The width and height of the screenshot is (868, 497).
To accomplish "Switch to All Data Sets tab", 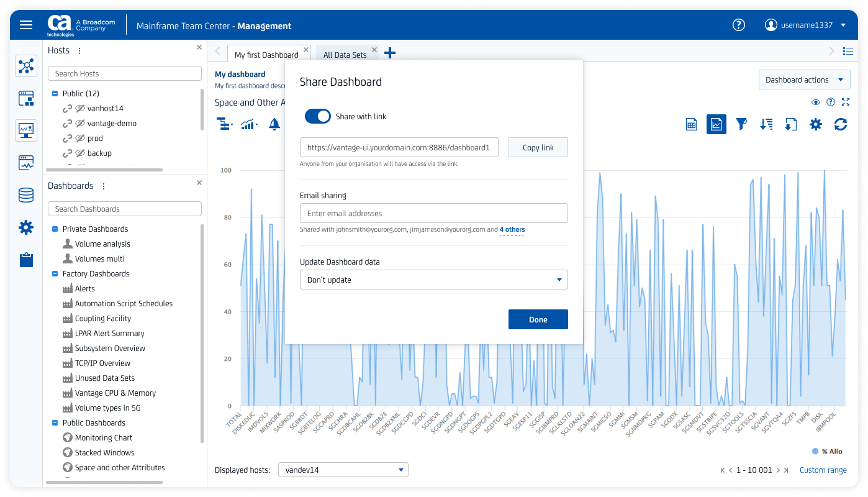I will point(345,55).
